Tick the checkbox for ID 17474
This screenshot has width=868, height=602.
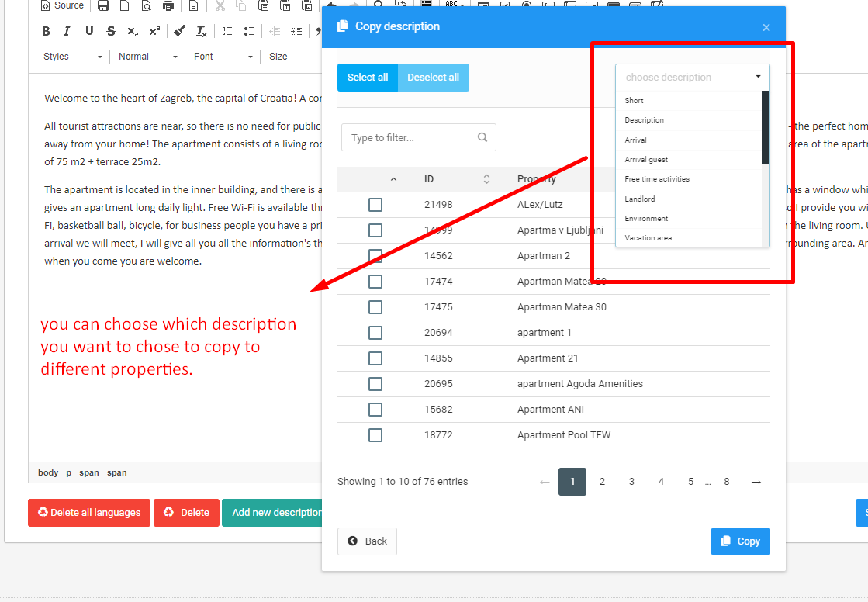click(x=375, y=282)
